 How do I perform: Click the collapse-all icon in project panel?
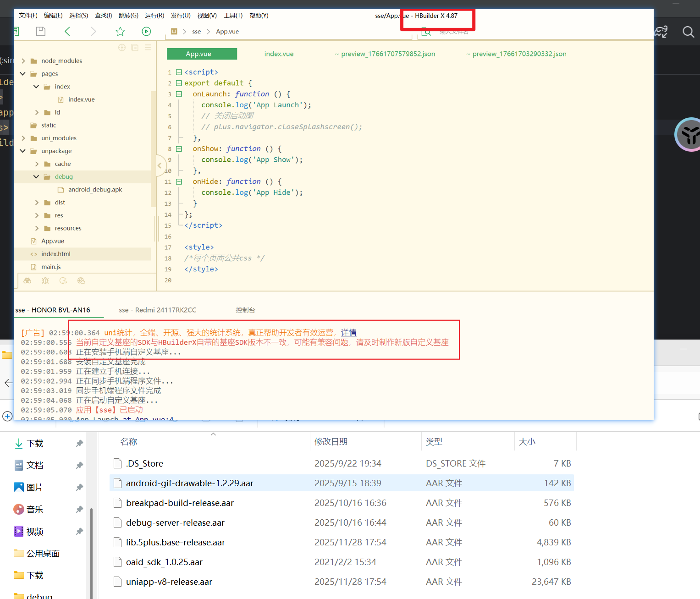135,47
